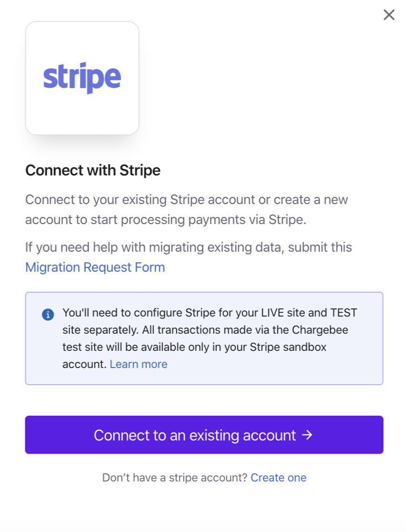406x532 pixels.
Task: Click the Stripe logo
Action: (x=82, y=78)
